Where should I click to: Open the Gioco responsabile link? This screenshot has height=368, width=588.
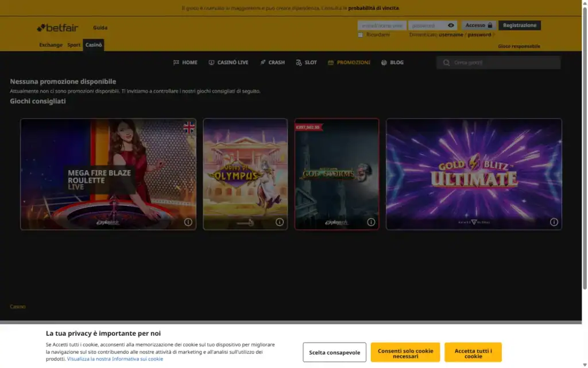(x=519, y=46)
